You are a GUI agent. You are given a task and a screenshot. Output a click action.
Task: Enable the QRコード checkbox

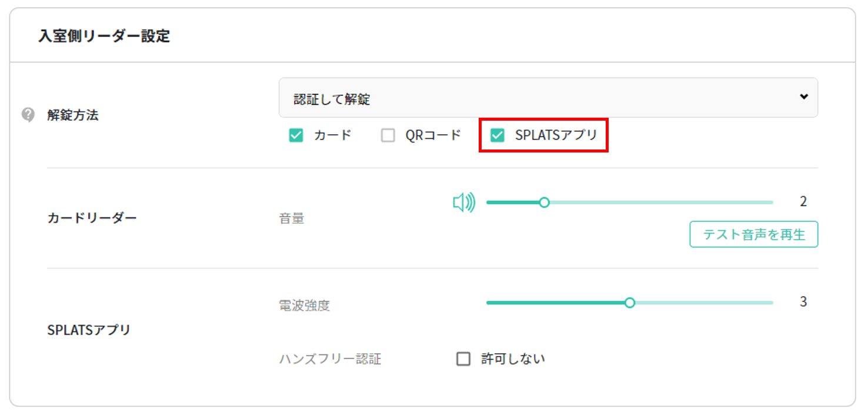[x=388, y=136]
